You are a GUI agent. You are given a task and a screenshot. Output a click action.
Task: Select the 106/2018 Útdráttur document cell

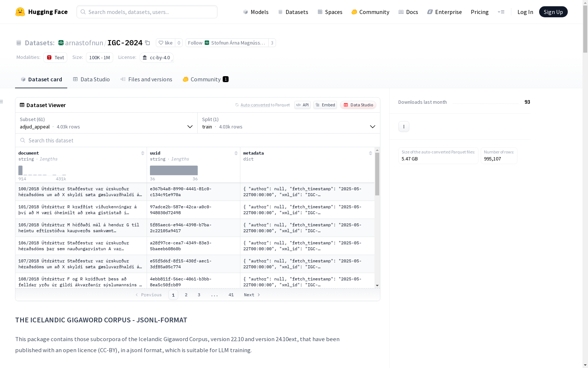[x=81, y=246]
